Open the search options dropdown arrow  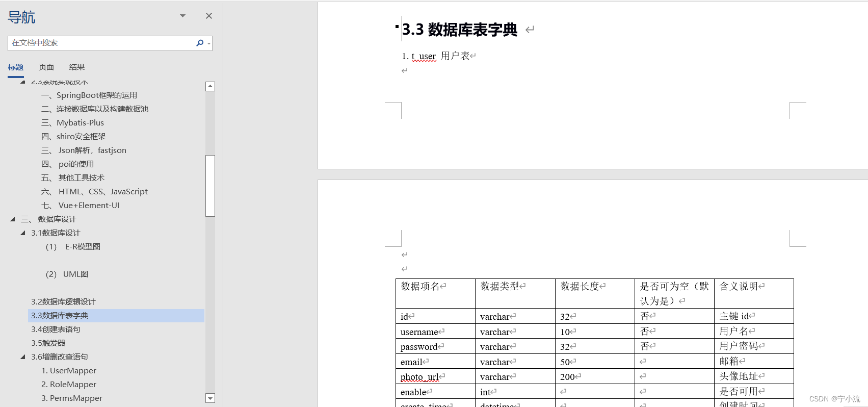(209, 43)
